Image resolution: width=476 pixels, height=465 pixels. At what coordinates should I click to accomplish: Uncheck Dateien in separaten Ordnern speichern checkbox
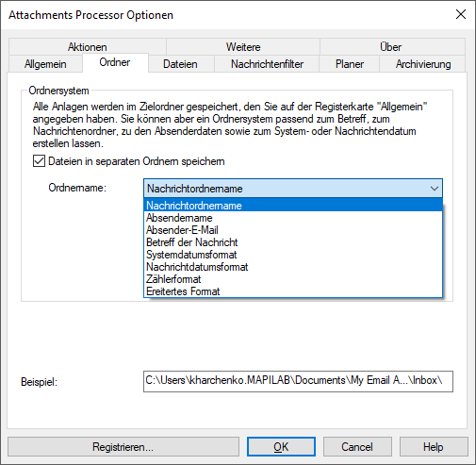[x=39, y=161]
